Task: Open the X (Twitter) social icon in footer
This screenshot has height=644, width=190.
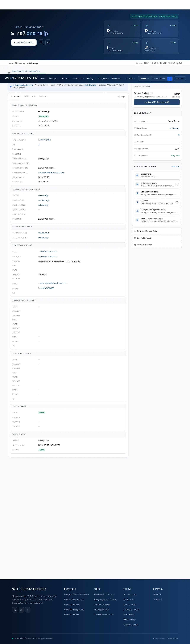Action: tap(15, 610)
